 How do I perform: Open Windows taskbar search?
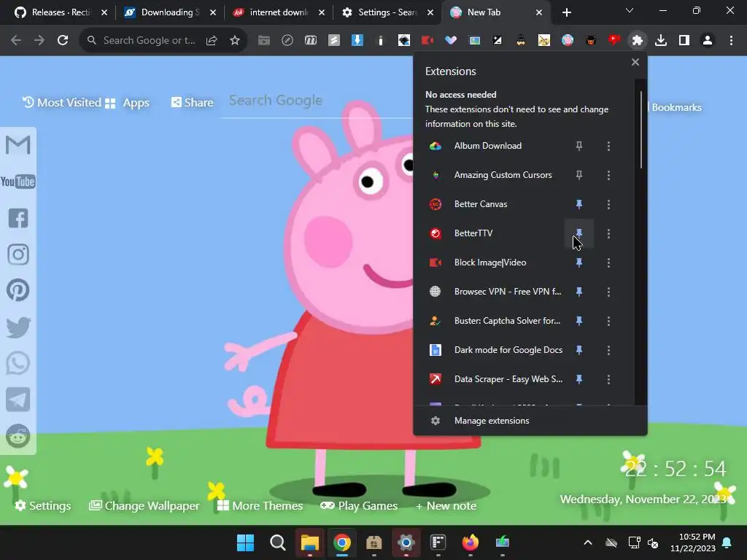coord(278,542)
